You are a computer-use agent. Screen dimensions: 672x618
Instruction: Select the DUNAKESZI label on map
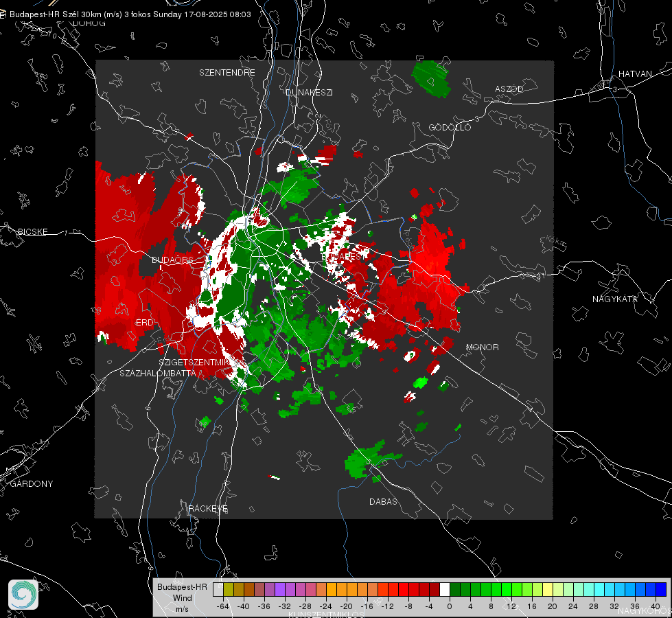click(309, 92)
